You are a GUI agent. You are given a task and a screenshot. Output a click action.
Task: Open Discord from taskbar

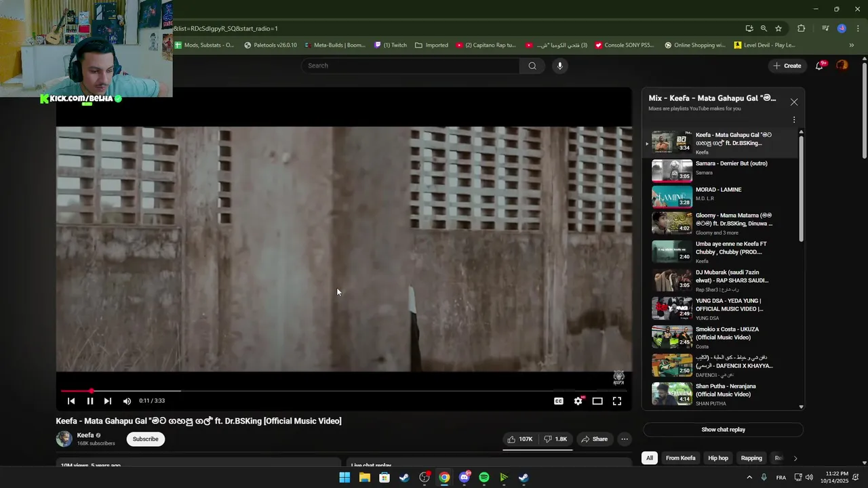(x=465, y=477)
